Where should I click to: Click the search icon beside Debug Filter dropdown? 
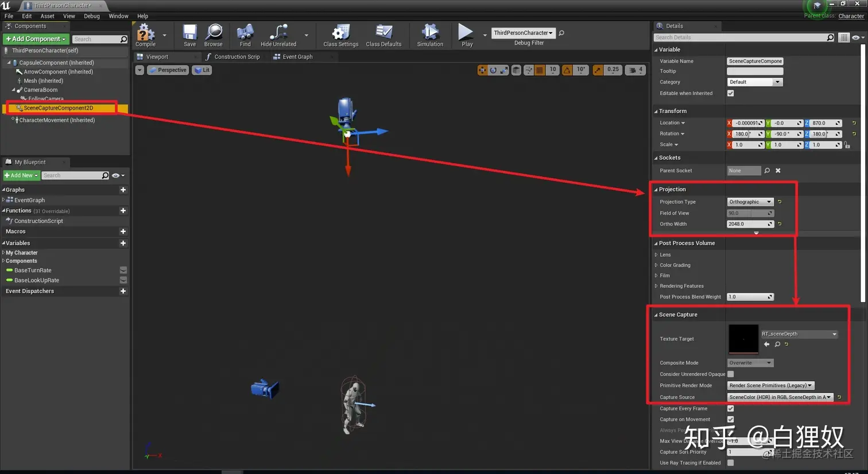click(561, 33)
